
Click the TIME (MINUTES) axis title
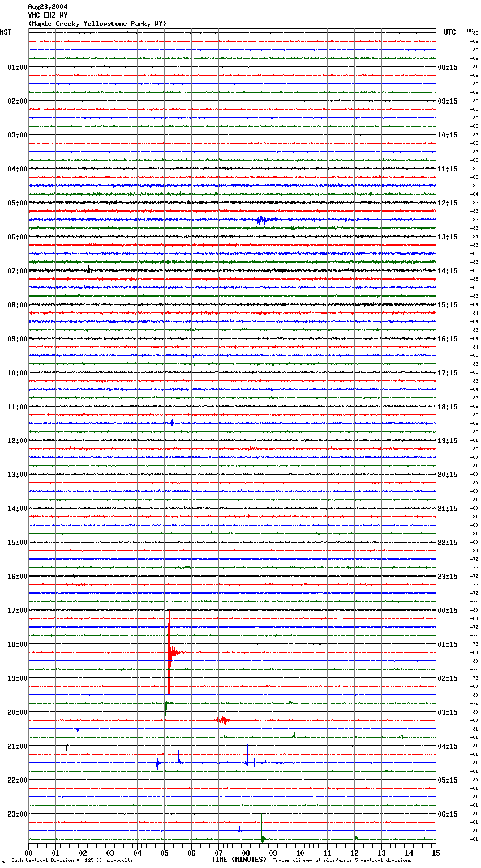coord(239,860)
